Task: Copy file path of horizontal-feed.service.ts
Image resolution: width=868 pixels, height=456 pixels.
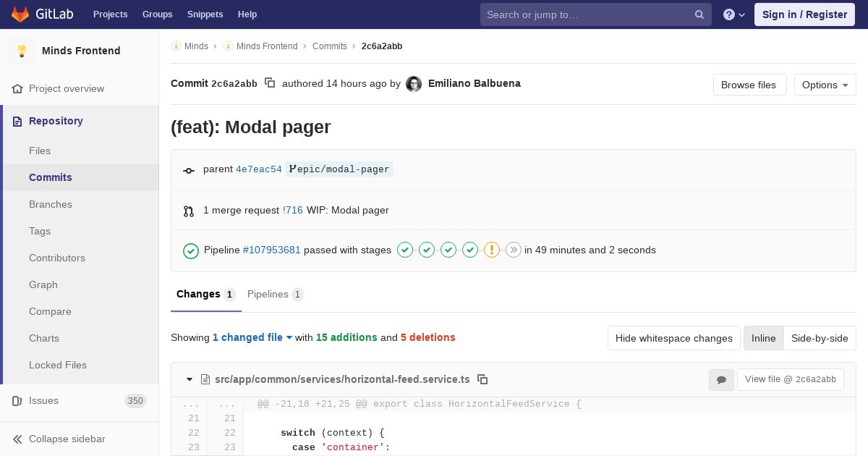Action: point(482,379)
